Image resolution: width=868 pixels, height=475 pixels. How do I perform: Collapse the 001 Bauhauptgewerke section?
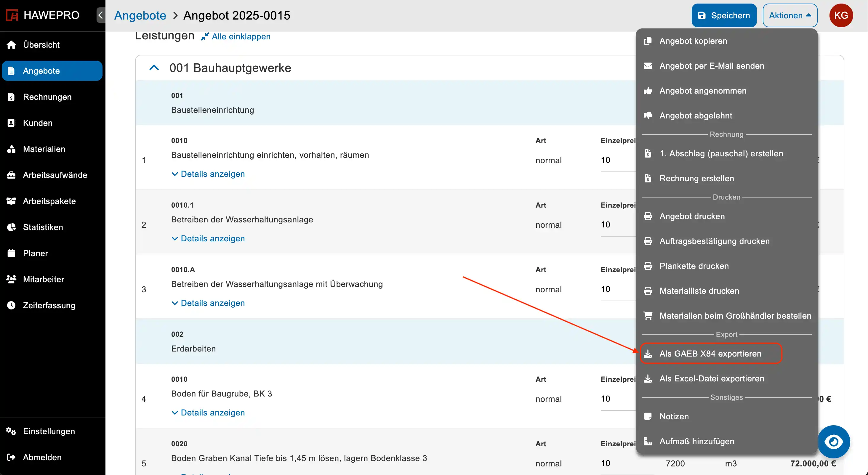click(x=154, y=68)
